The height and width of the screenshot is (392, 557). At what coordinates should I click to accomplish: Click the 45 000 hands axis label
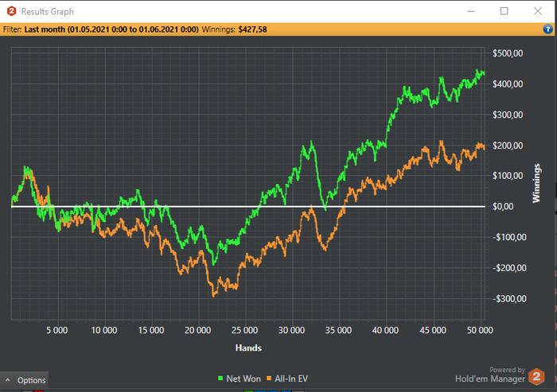coord(433,330)
